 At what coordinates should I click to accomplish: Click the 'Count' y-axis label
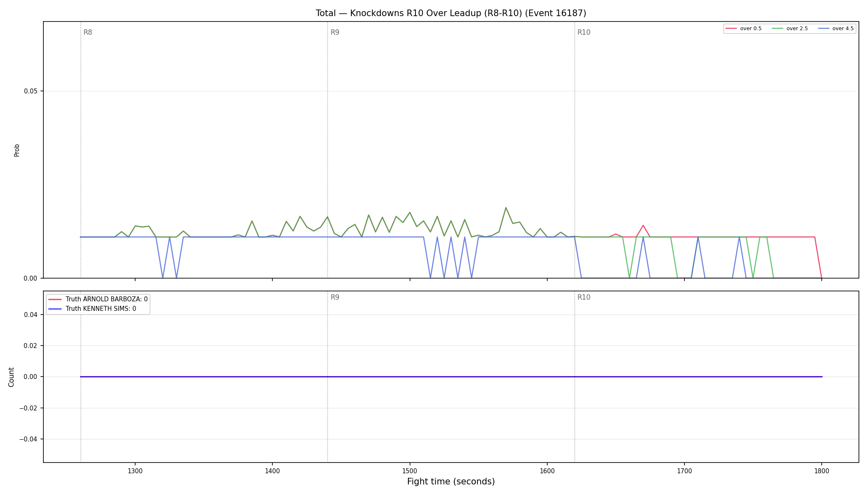[x=11, y=377]
